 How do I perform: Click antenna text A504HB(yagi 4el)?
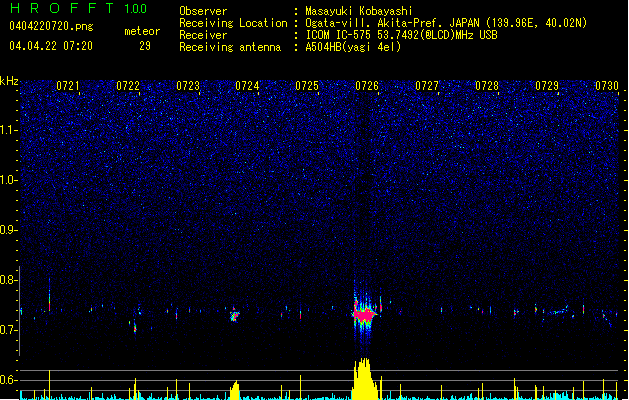353,47
